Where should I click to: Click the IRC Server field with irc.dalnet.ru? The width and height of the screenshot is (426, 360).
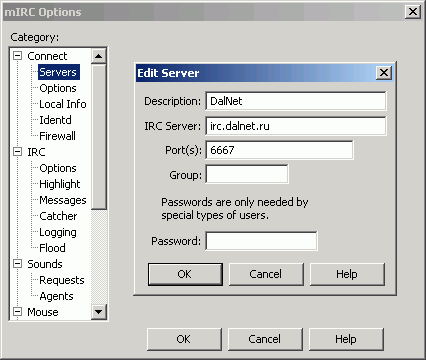pos(296,126)
